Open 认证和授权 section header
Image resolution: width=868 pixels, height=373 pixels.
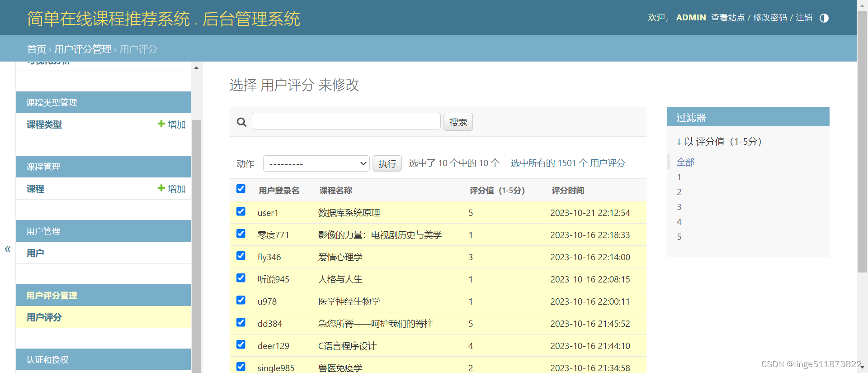pyautogui.click(x=47, y=360)
